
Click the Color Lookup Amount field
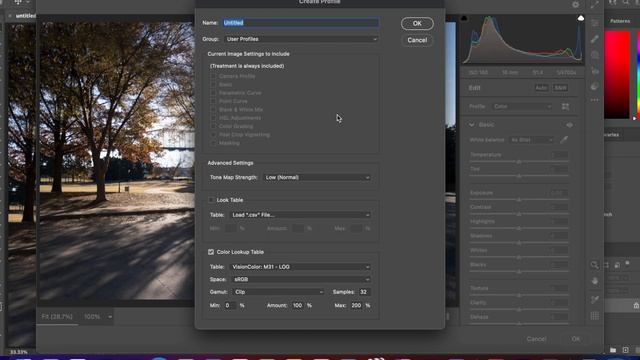[298, 305]
